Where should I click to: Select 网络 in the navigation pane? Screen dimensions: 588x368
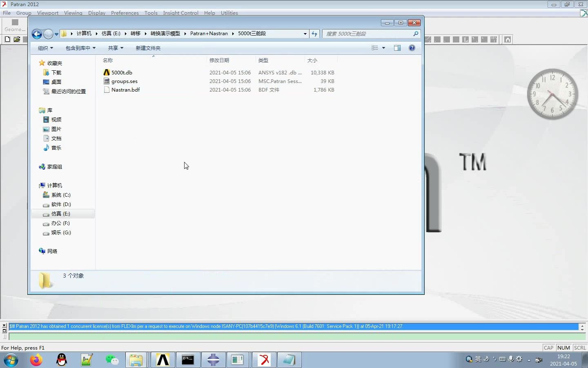click(x=52, y=251)
